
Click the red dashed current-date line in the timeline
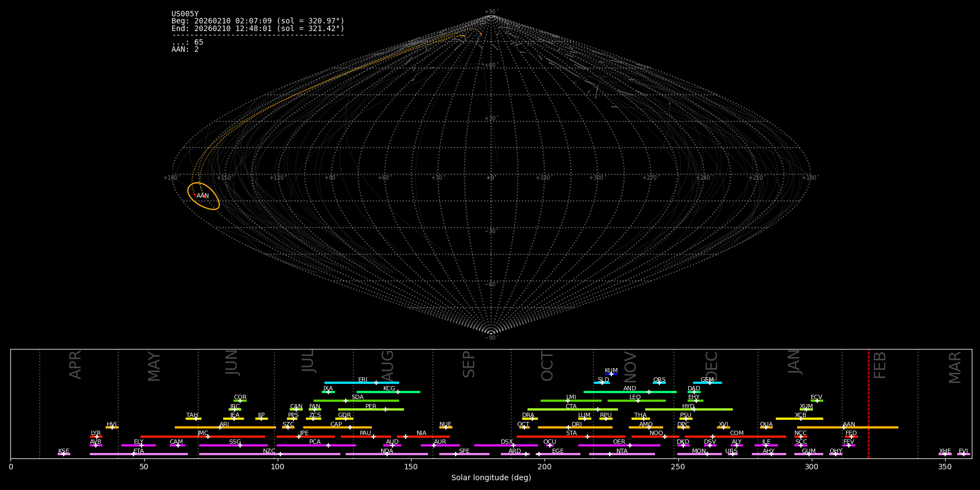coord(868,403)
